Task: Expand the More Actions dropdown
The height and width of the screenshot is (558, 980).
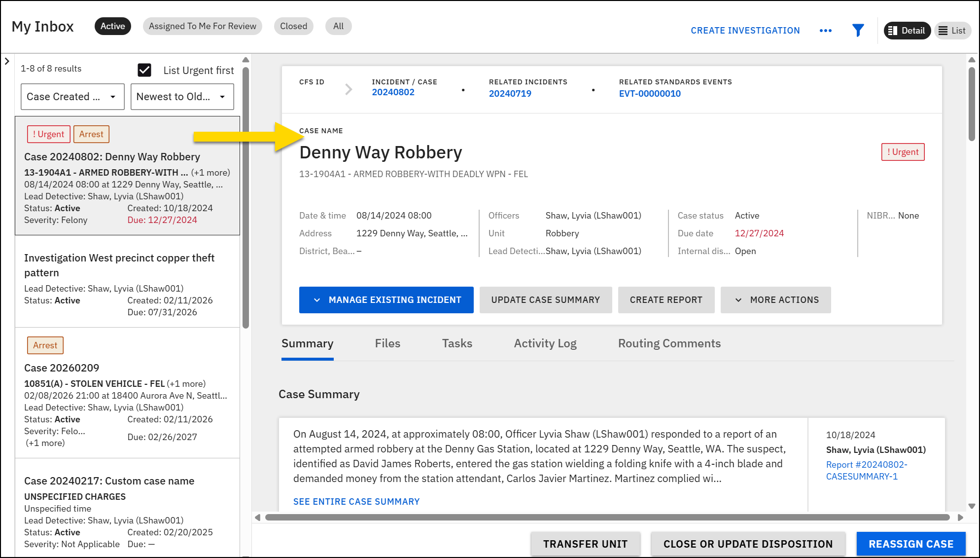Action: [x=775, y=299]
